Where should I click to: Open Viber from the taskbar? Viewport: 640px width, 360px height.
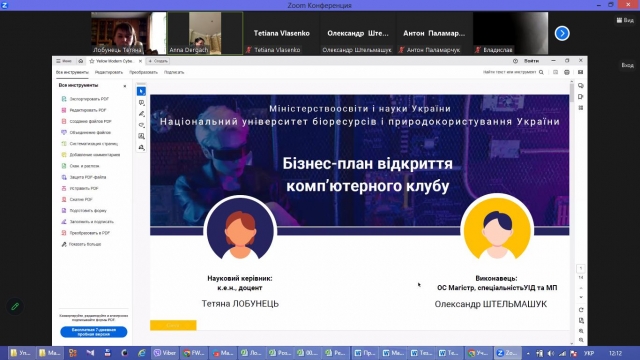164,353
